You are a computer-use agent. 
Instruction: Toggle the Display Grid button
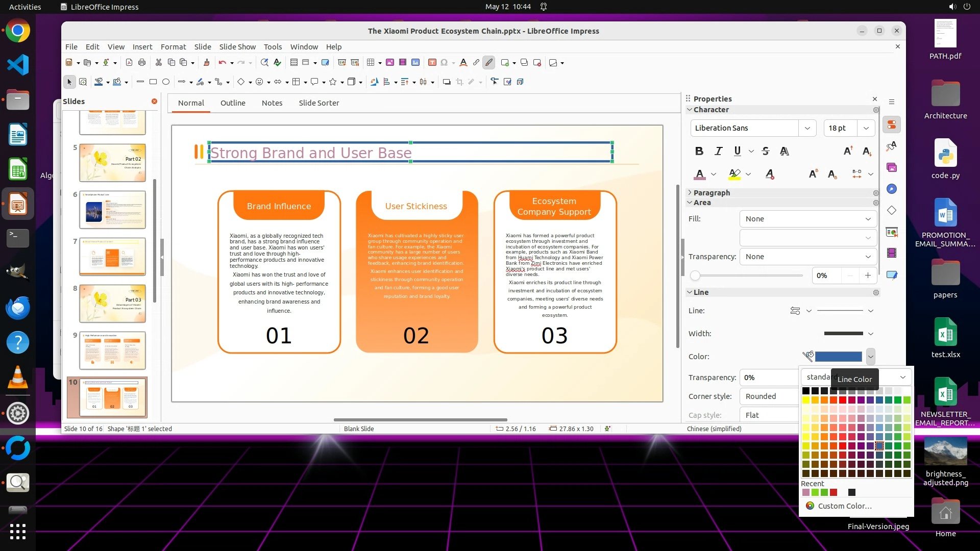(x=294, y=63)
